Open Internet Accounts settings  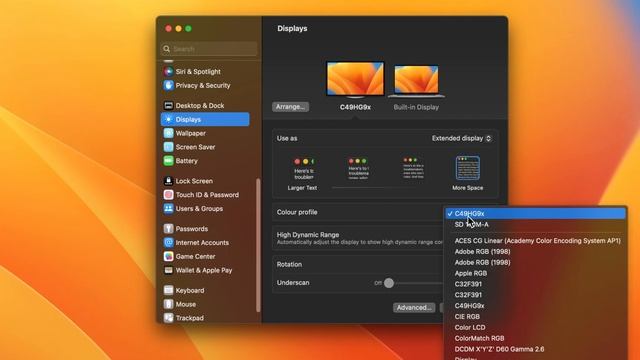tap(205, 242)
